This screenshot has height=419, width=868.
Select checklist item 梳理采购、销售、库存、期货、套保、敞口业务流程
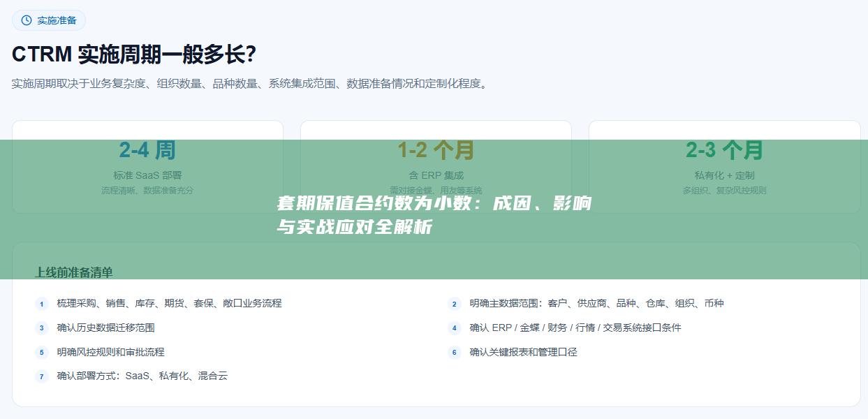point(169,303)
